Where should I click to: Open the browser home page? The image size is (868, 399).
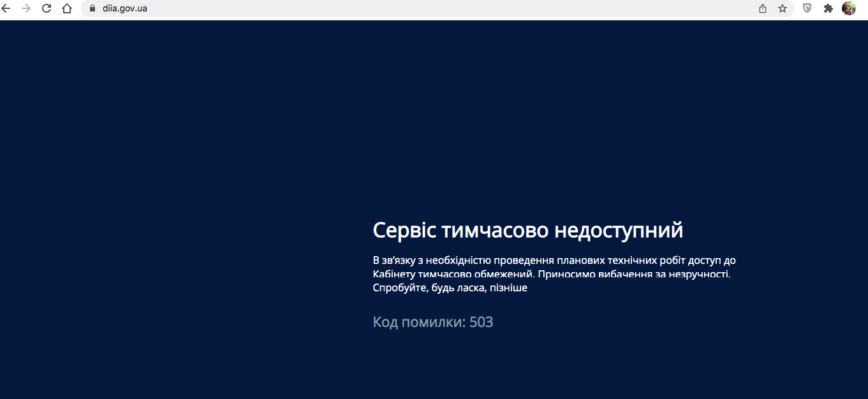(66, 9)
